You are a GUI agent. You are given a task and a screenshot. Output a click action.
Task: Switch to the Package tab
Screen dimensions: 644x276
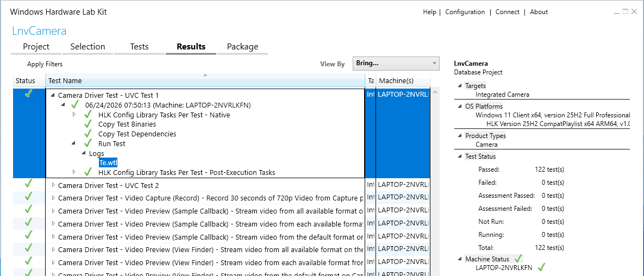tap(242, 47)
